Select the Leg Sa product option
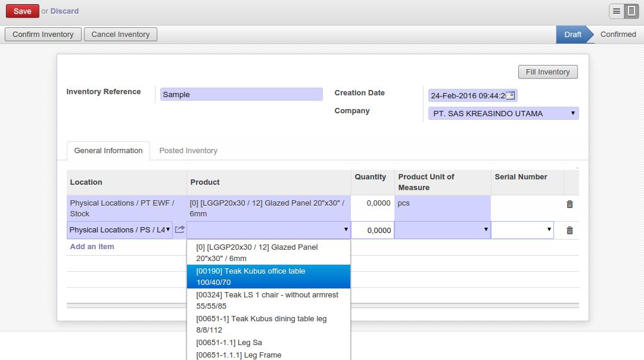Image resolution: width=644 pixels, height=360 pixels. (269, 342)
